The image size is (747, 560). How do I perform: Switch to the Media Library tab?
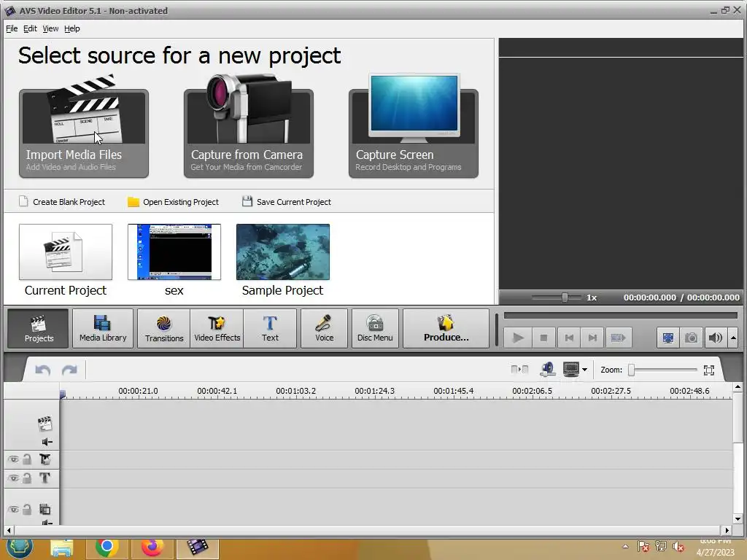pos(103,329)
